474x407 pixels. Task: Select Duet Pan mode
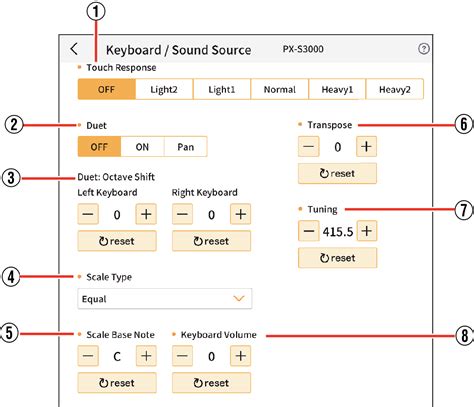click(x=185, y=147)
